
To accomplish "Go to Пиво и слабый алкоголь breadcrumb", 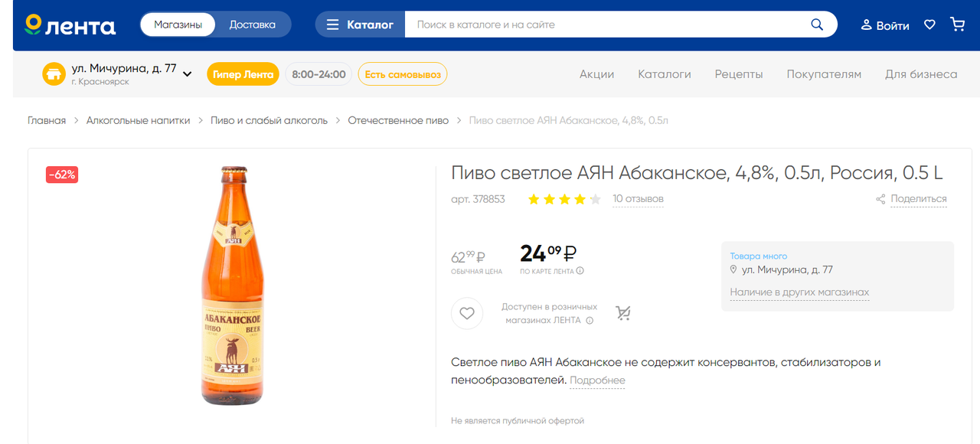I will 269,120.
